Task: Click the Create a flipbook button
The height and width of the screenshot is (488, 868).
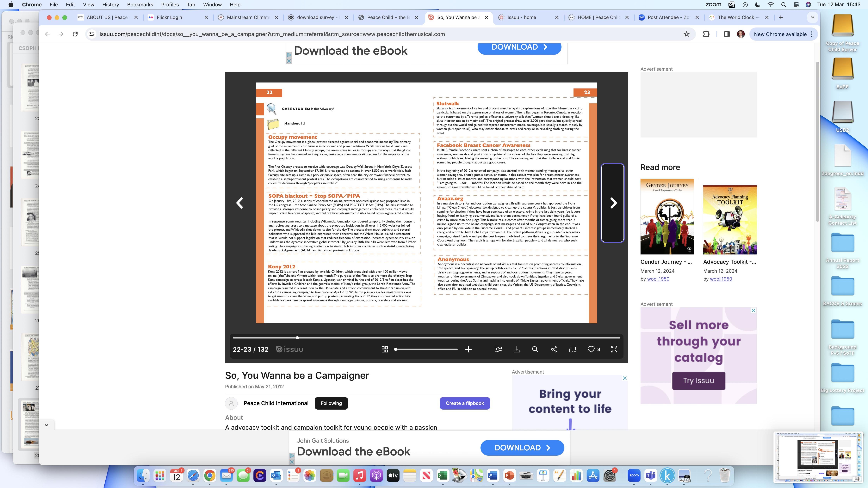Action: [465, 403]
